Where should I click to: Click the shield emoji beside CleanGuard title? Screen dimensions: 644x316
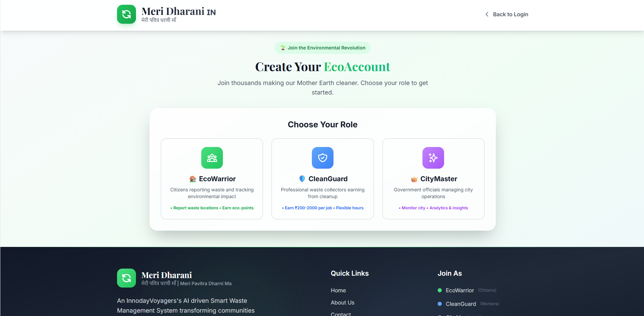302,179
